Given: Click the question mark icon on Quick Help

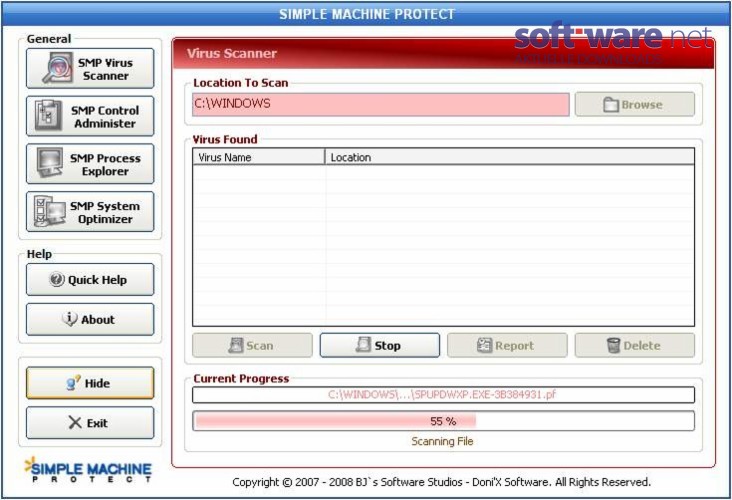Looking at the screenshot, I should [56, 279].
